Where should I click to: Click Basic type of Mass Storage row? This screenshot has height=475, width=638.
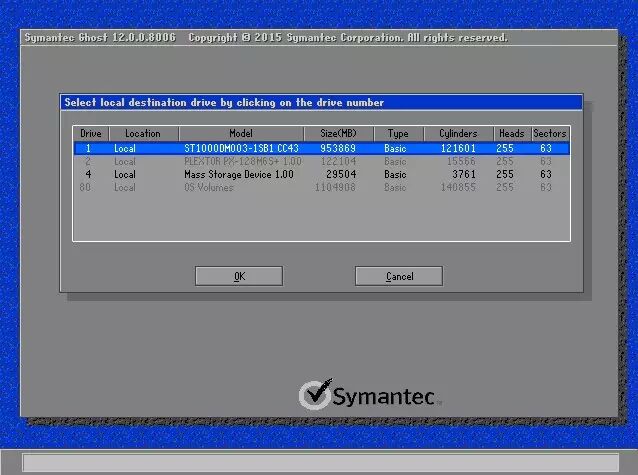click(395, 174)
